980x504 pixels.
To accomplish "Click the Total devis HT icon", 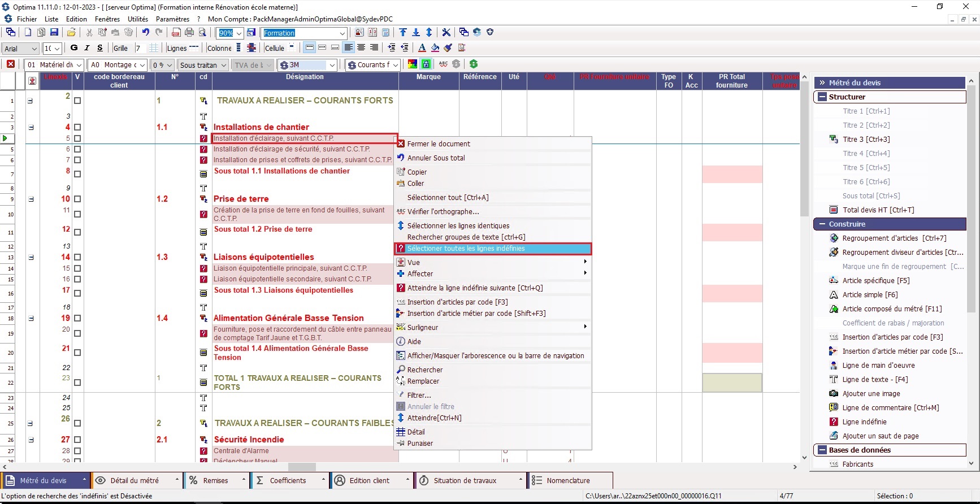I will [834, 210].
